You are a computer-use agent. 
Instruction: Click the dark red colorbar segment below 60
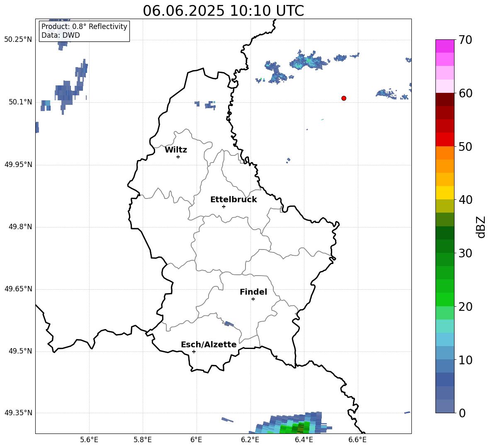(x=445, y=99)
